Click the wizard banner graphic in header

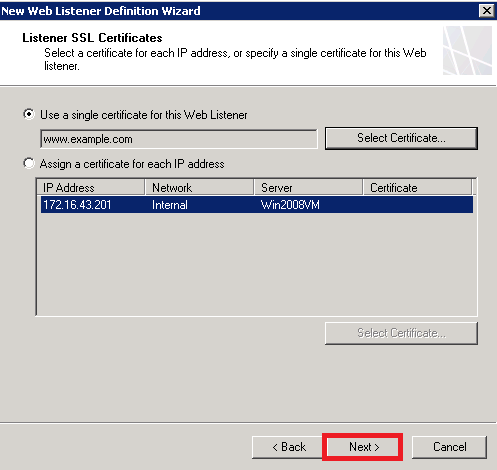pos(467,50)
